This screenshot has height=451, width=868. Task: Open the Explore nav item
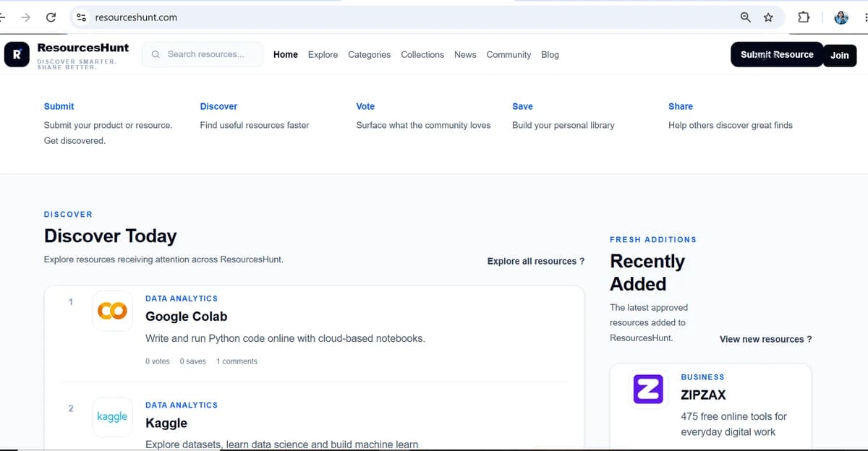pyautogui.click(x=323, y=55)
